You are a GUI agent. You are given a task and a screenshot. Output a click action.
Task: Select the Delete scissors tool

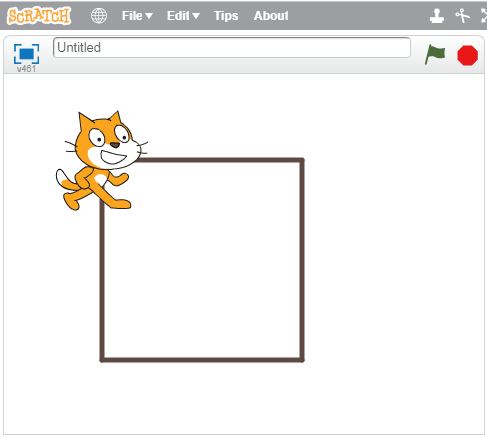[462, 16]
